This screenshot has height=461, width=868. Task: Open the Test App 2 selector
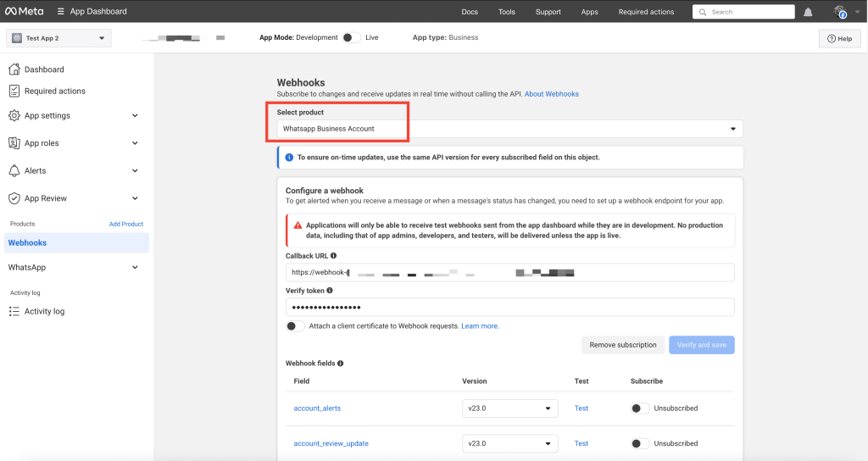pyautogui.click(x=58, y=38)
